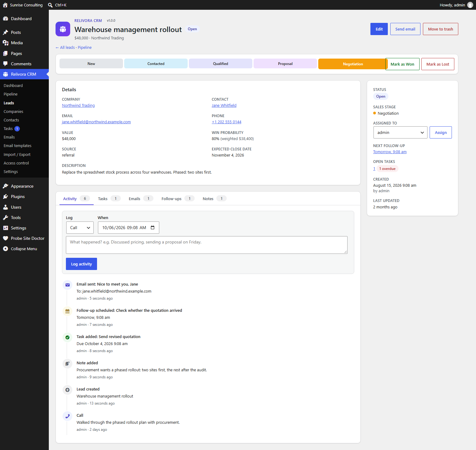Select the Activity tab
The image size is (476, 450).
pos(77,199)
